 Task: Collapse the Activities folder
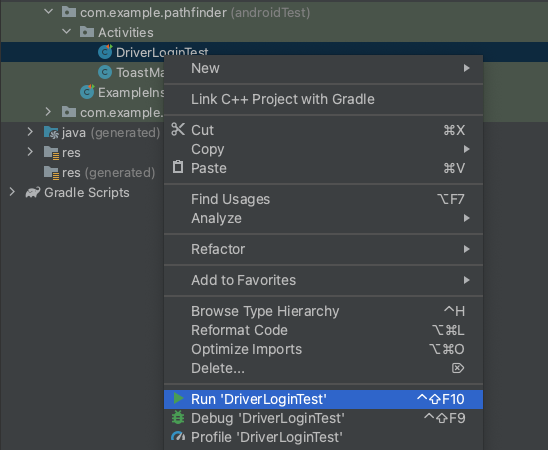click(x=66, y=32)
